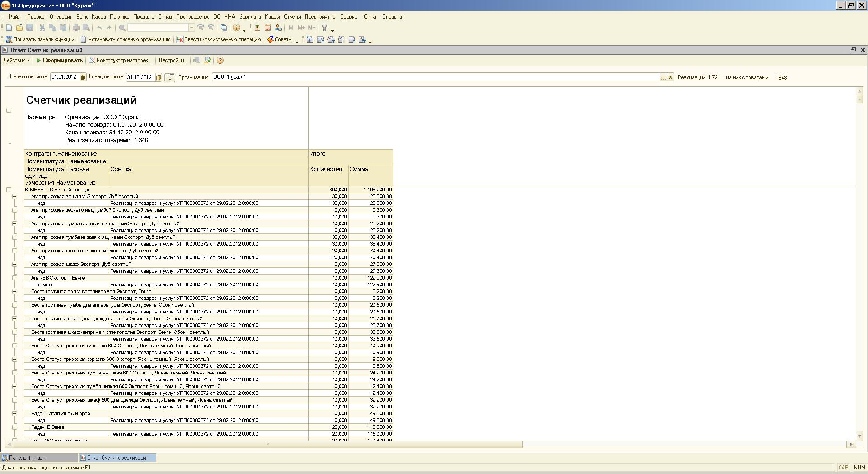Click the Организация input field

pyautogui.click(x=436, y=77)
